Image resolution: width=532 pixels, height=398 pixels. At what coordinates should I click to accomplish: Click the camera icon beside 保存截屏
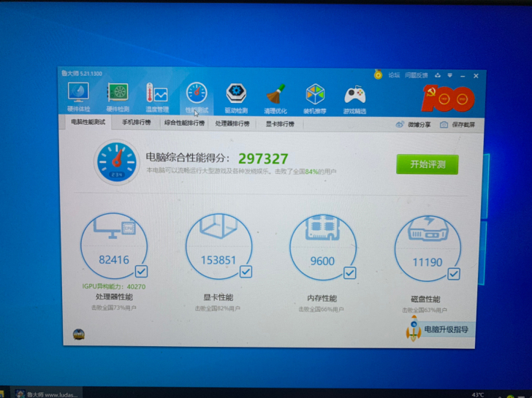tap(444, 125)
